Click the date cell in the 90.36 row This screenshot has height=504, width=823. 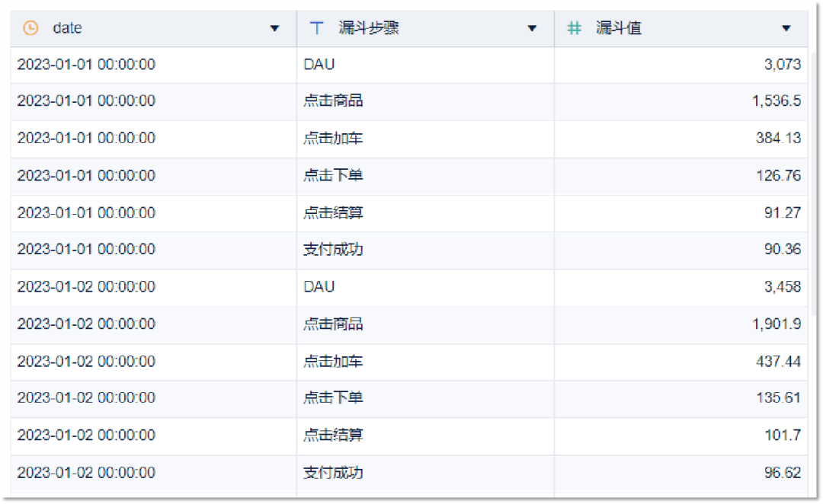pyautogui.click(x=153, y=250)
